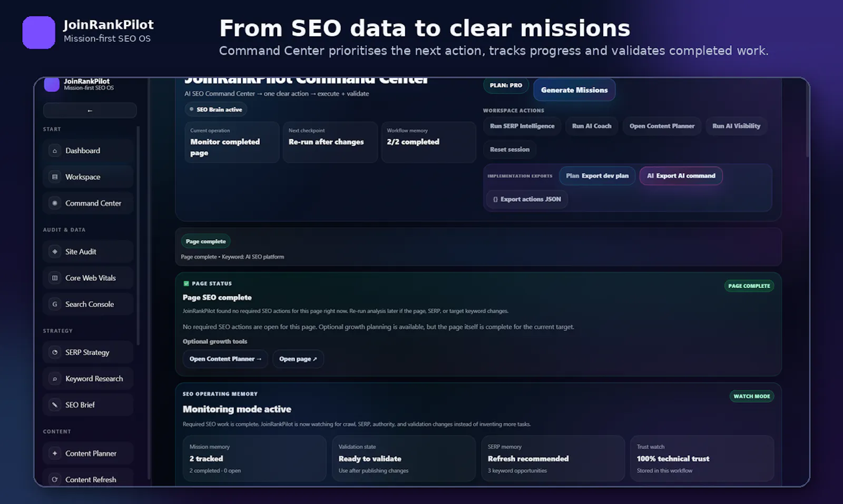Go to Command Center in sidebar
Screen dimensions: 843x504
click(x=88, y=203)
